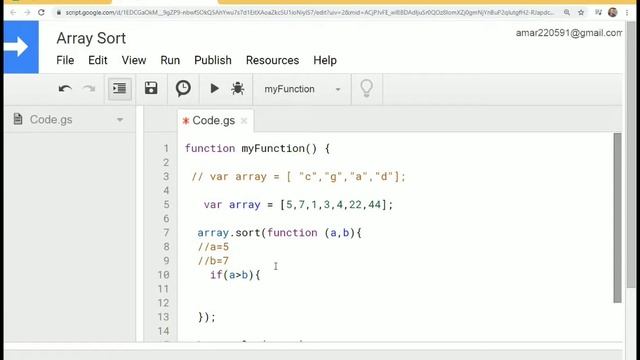Open the browser profile avatar
640x360 pixels.
[612, 12]
